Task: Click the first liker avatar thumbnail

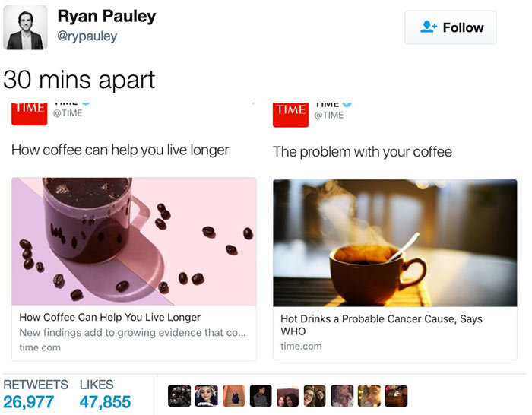Action: click(x=179, y=396)
